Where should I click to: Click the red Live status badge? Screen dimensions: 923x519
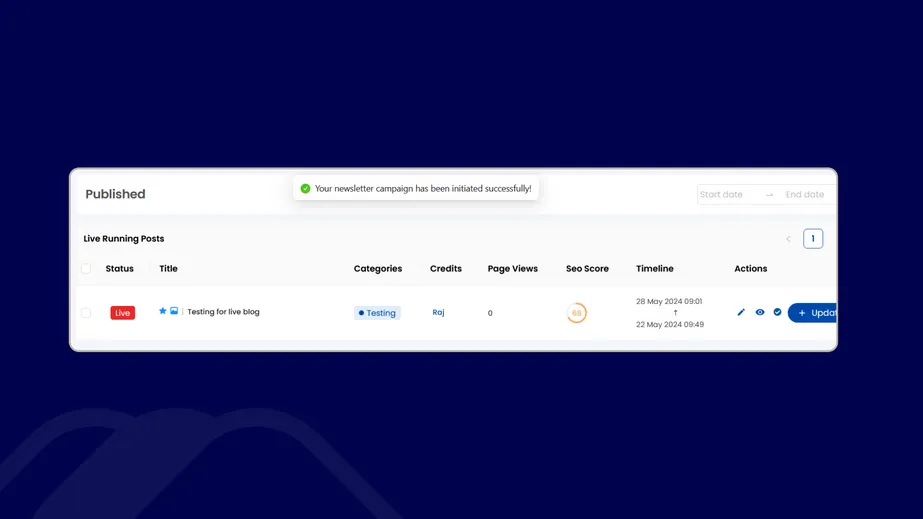pyautogui.click(x=122, y=313)
